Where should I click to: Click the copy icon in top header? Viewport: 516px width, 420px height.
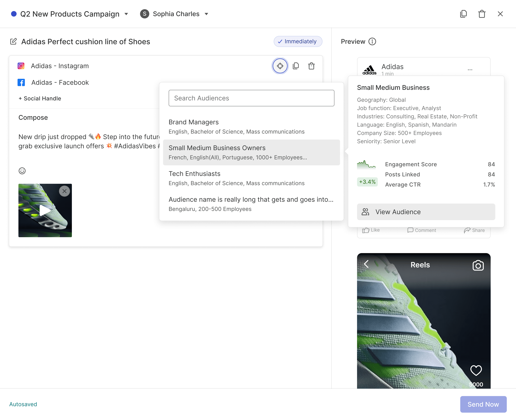click(x=463, y=14)
